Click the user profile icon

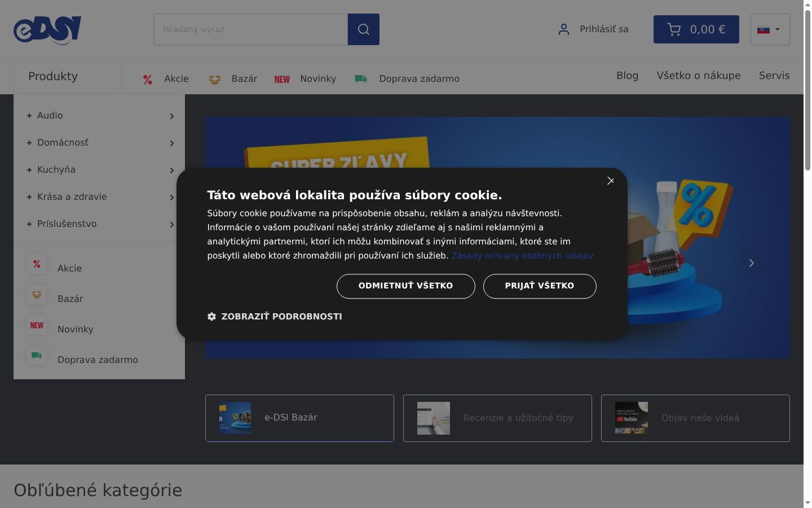(x=563, y=29)
